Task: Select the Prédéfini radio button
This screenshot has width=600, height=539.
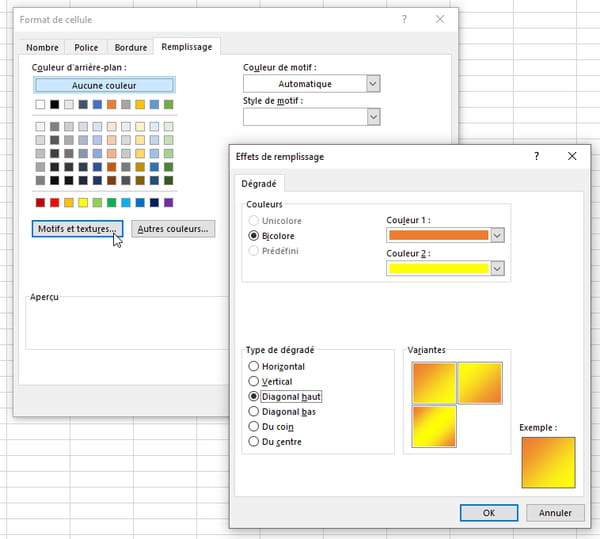Action: click(253, 251)
